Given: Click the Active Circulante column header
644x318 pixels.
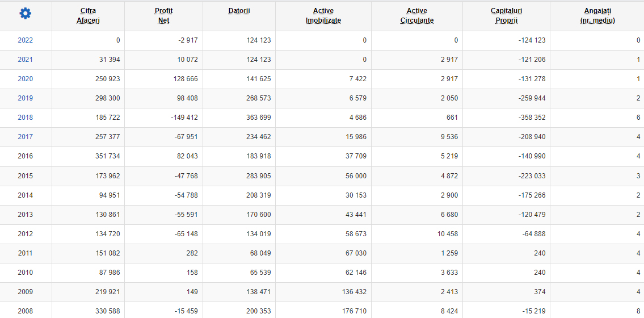Looking at the screenshot, I should [x=417, y=15].
